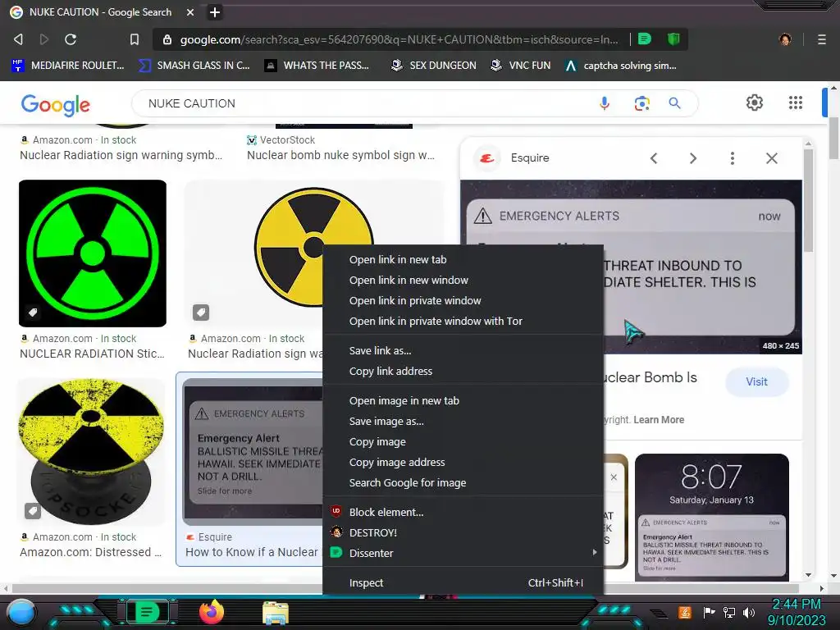Screen dimensions: 840x630
Task: Open the Dissenter extension in the address bar
Action: tap(645, 39)
